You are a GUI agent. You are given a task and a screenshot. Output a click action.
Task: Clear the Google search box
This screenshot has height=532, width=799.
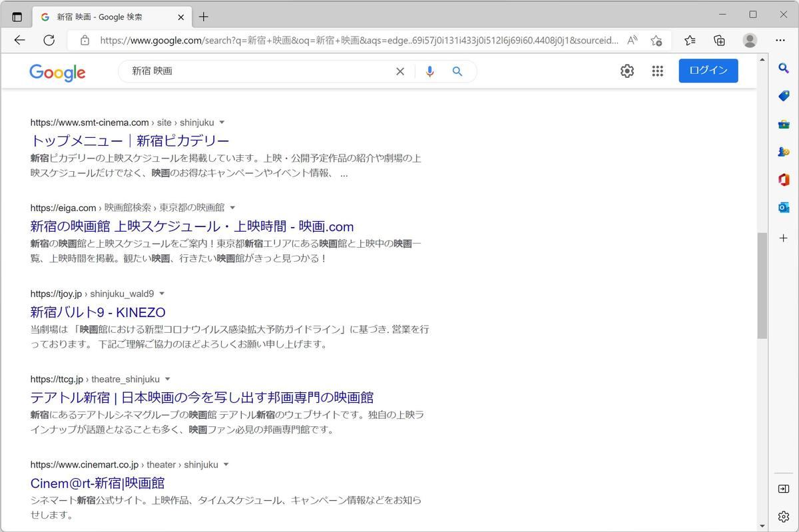click(400, 71)
